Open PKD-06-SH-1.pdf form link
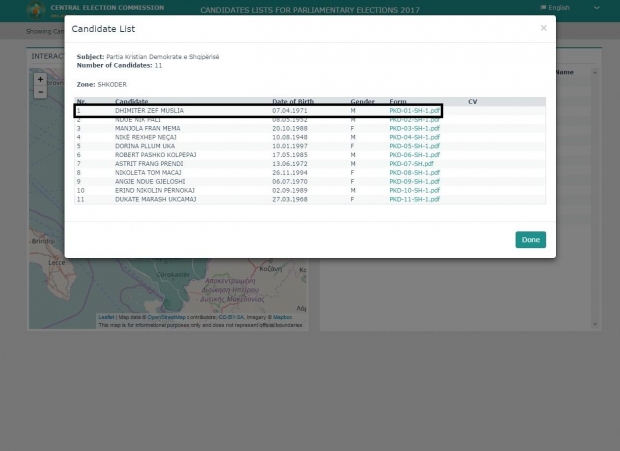620x451 pixels. pos(414,155)
